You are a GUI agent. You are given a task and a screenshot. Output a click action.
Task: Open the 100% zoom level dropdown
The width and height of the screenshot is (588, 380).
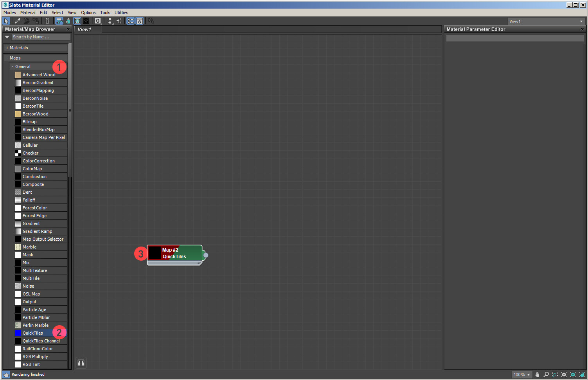522,375
